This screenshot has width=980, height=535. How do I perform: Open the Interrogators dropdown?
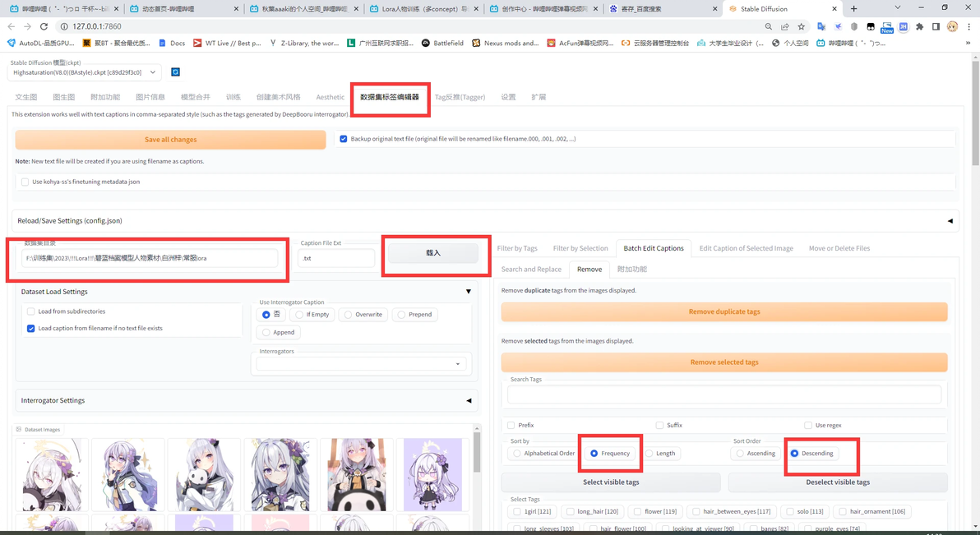click(x=361, y=364)
